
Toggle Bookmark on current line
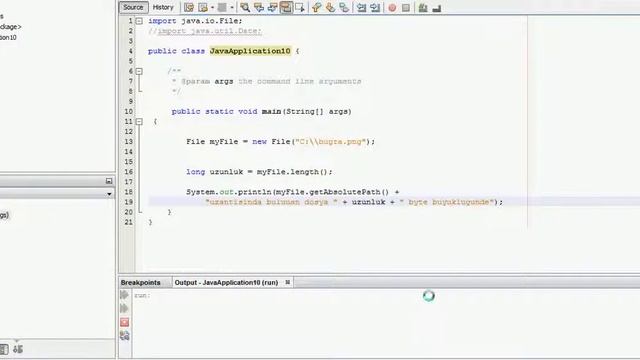click(344, 7)
